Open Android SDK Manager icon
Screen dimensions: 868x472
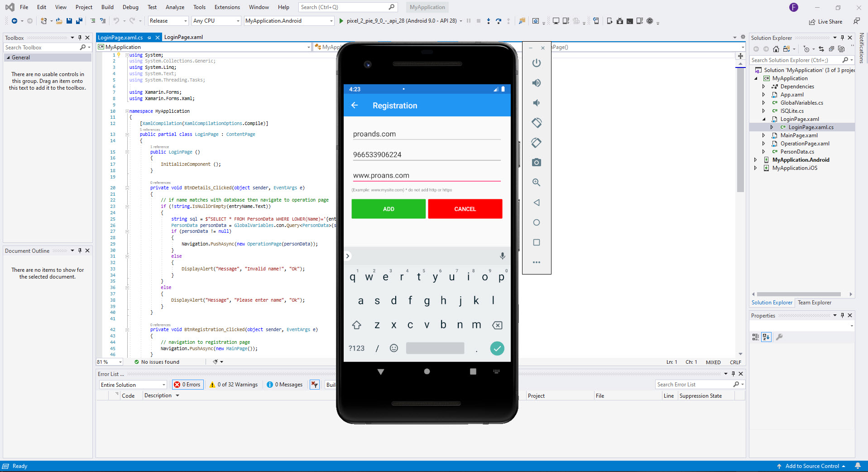(x=619, y=21)
